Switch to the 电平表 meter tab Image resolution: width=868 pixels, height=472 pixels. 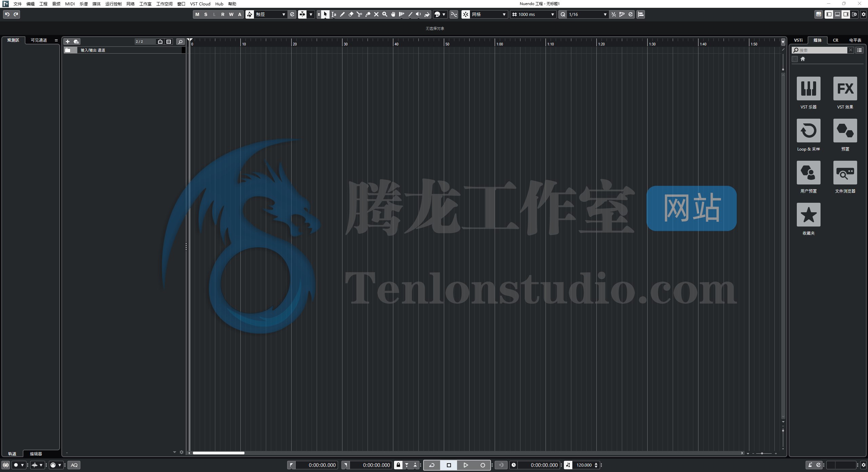point(855,40)
